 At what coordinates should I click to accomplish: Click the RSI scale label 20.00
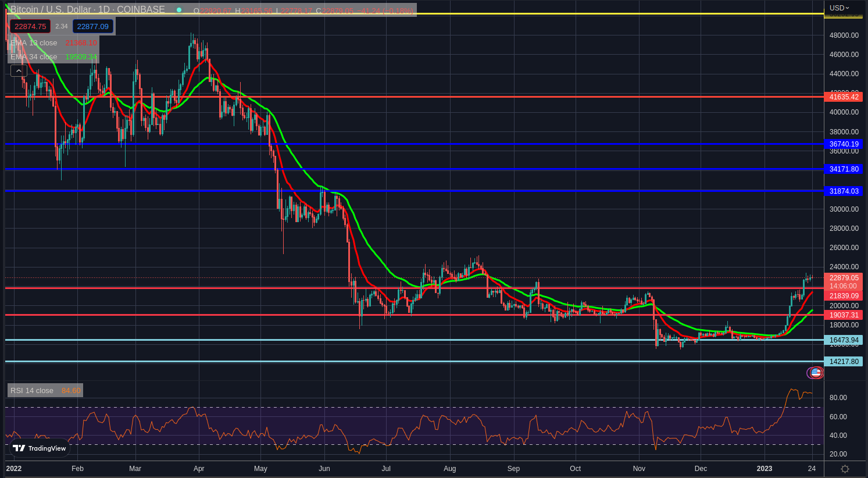[838, 454]
